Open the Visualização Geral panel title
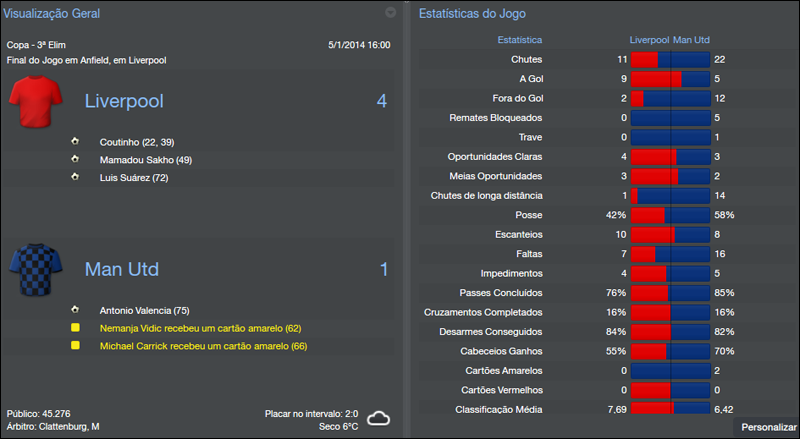 (51, 14)
